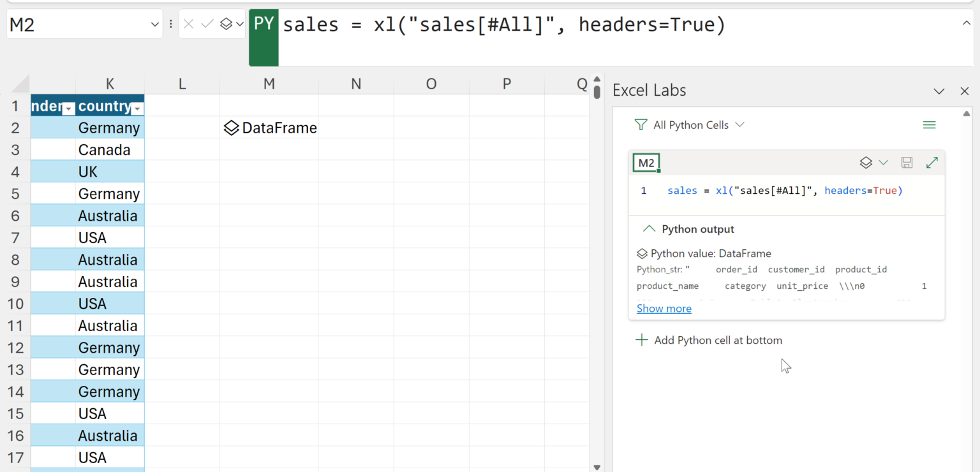980x472 pixels.
Task: Click the formula bar commit checkmark icon
Action: 207,24
